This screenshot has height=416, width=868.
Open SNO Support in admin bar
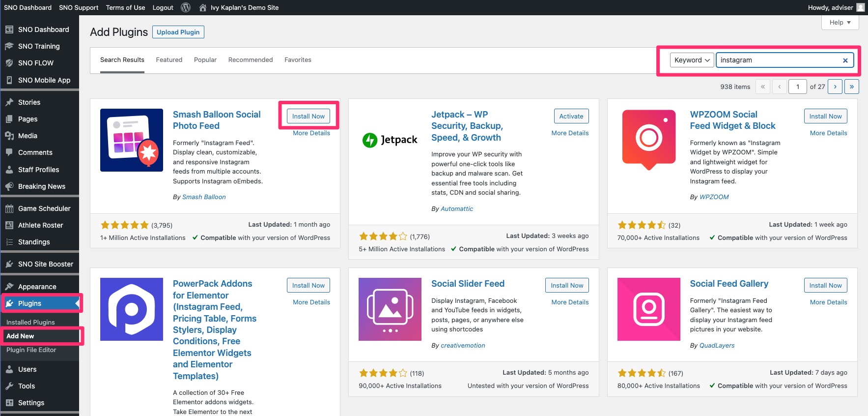click(79, 7)
